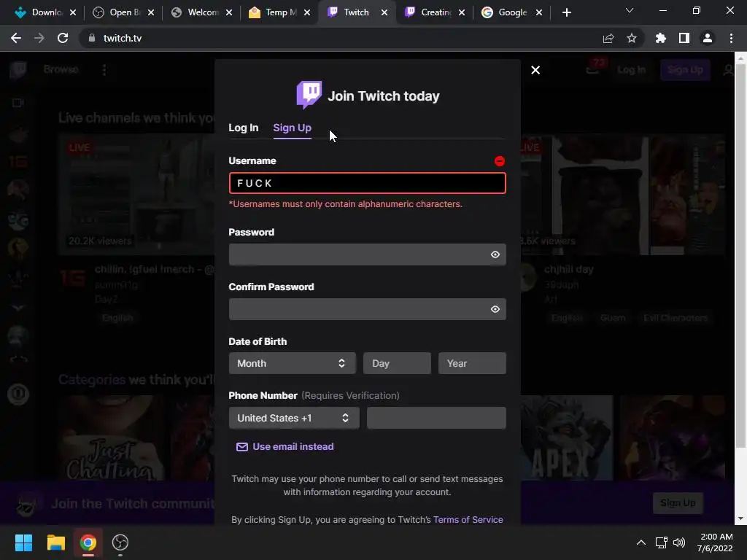
Task: Open the Windows Start menu
Action: click(23, 542)
